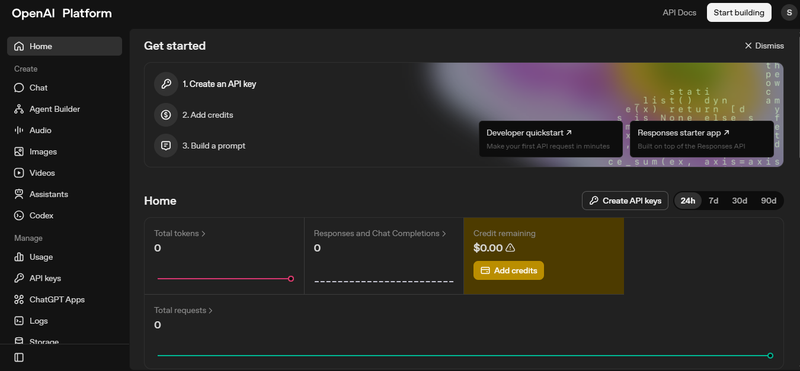The height and width of the screenshot is (371, 800).
Task: Open the API Docs link
Action: tap(679, 13)
